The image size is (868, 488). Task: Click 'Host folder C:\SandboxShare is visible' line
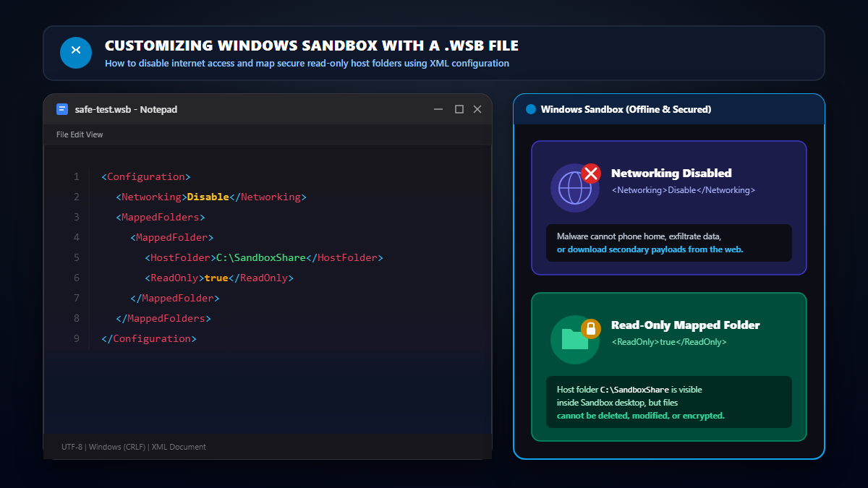coord(629,390)
